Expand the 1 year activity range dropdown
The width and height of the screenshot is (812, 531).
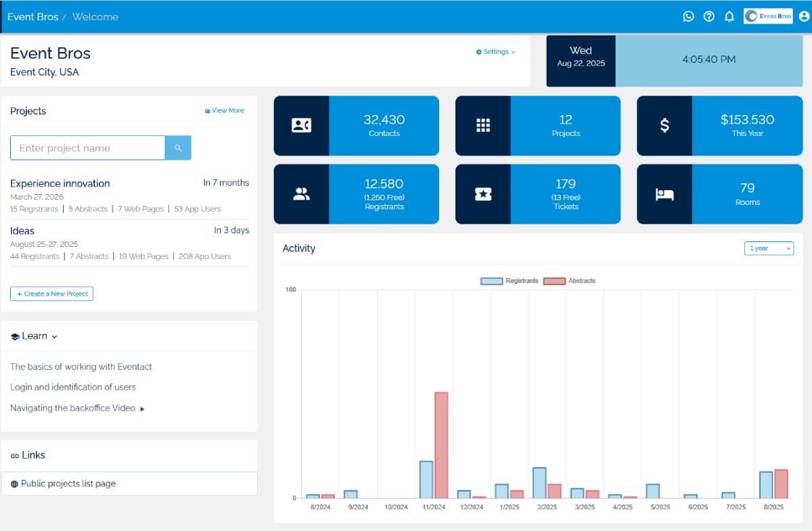(769, 248)
